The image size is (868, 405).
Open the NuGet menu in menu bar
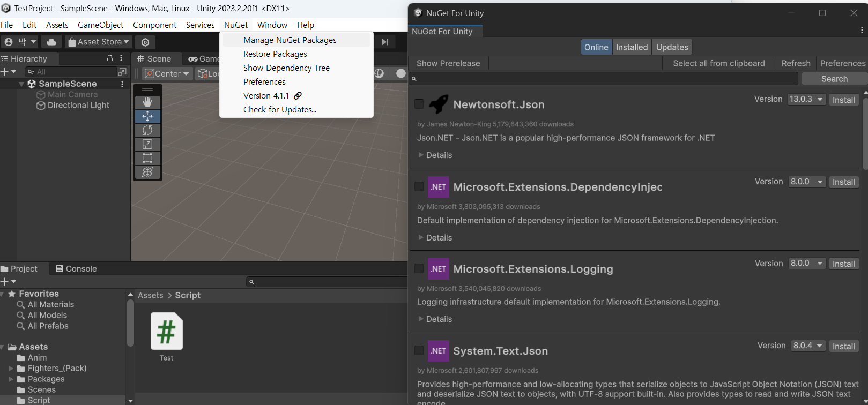[x=236, y=25]
